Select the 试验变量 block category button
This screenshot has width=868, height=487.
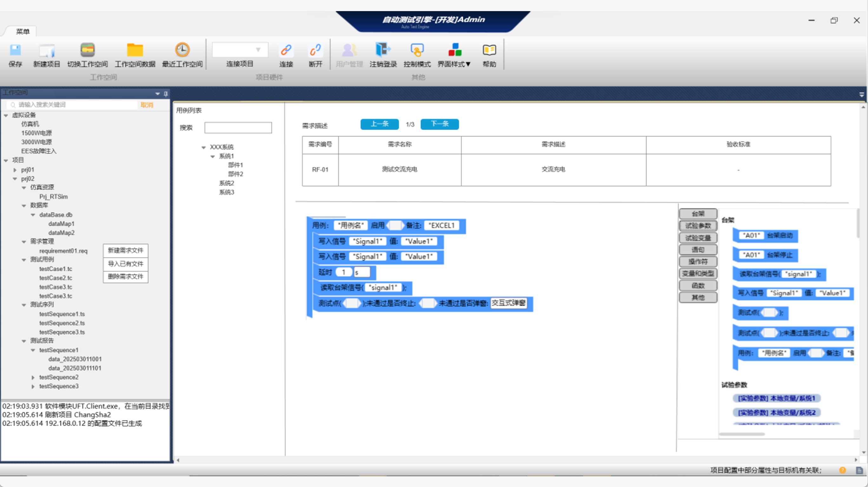tap(698, 238)
